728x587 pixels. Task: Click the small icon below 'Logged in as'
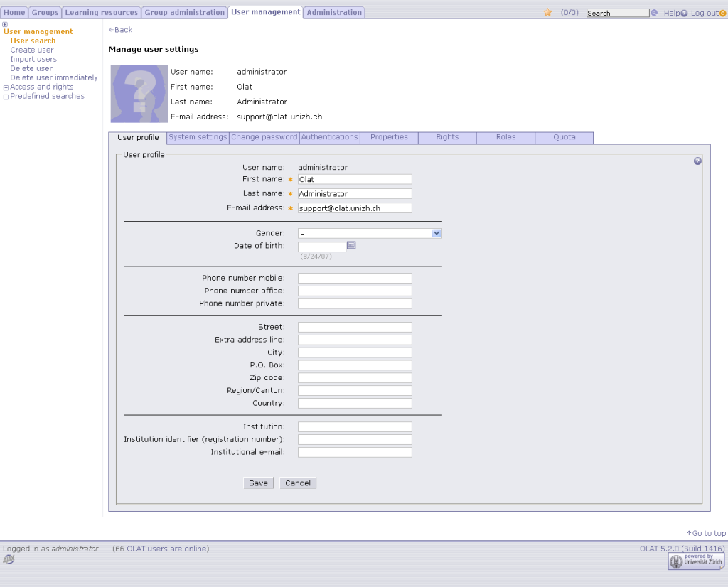point(9,559)
